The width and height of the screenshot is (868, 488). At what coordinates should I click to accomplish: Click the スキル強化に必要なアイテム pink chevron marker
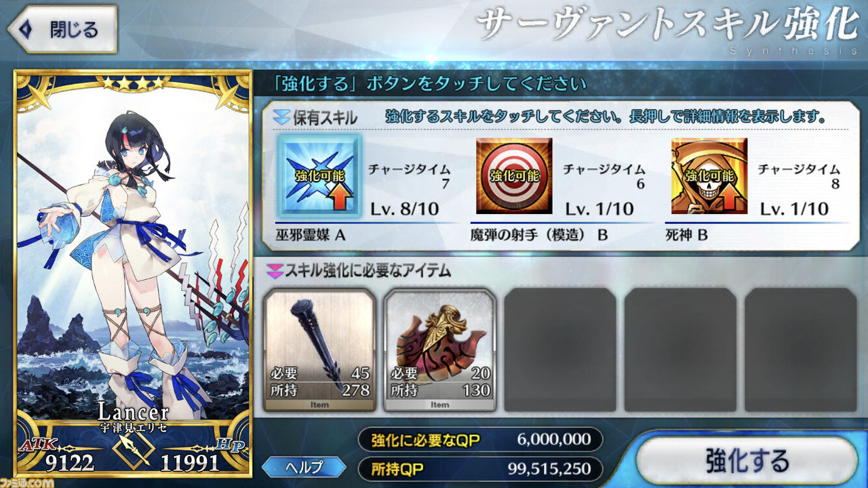(274, 272)
